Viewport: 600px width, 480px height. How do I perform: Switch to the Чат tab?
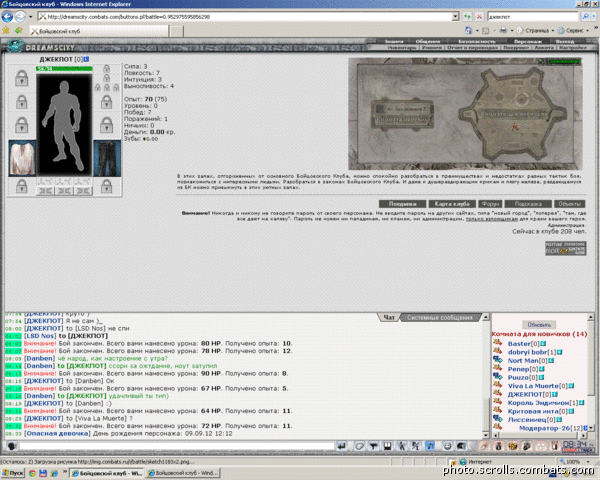point(389,317)
